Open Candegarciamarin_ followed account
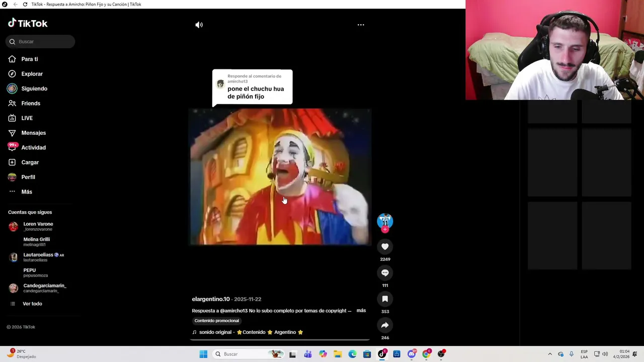This screenshot has height=362, width=644. [x=38, y=288]
